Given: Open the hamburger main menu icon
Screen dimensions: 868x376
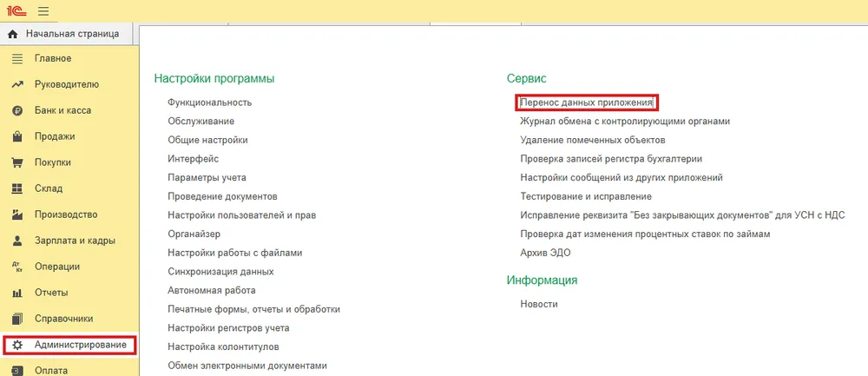Looking at the screenshot, I should pyautogui.click(x=43, y=11).
